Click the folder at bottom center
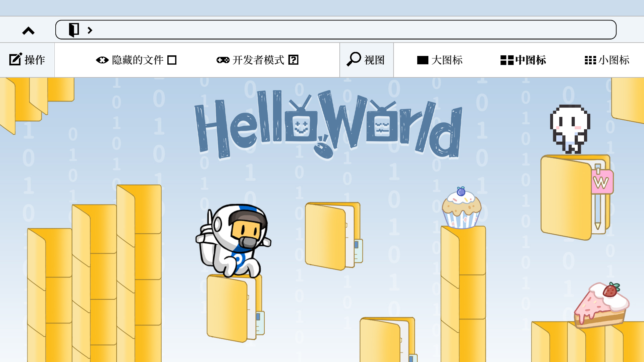Viewport: 644px width, 362px height. (388, 340)
